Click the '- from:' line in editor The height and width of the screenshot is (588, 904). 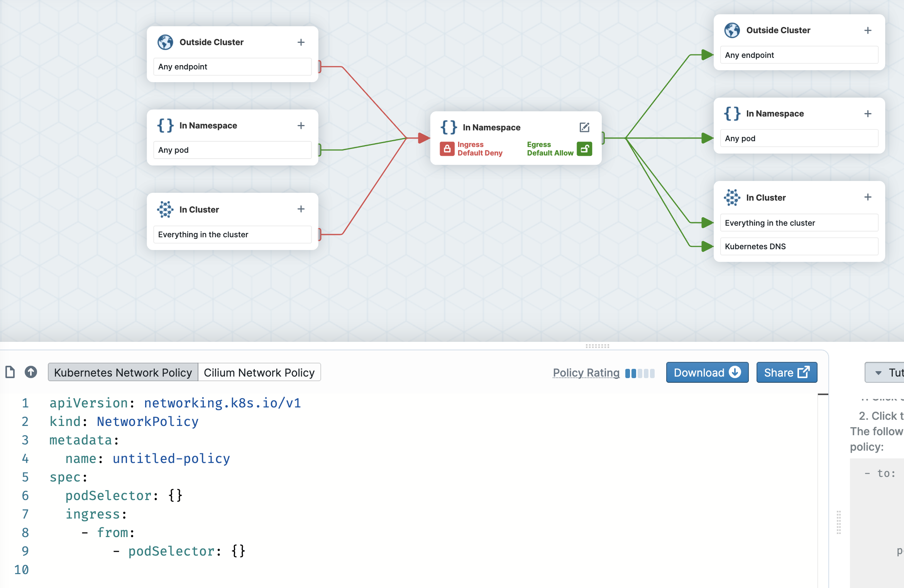point(108,532)
